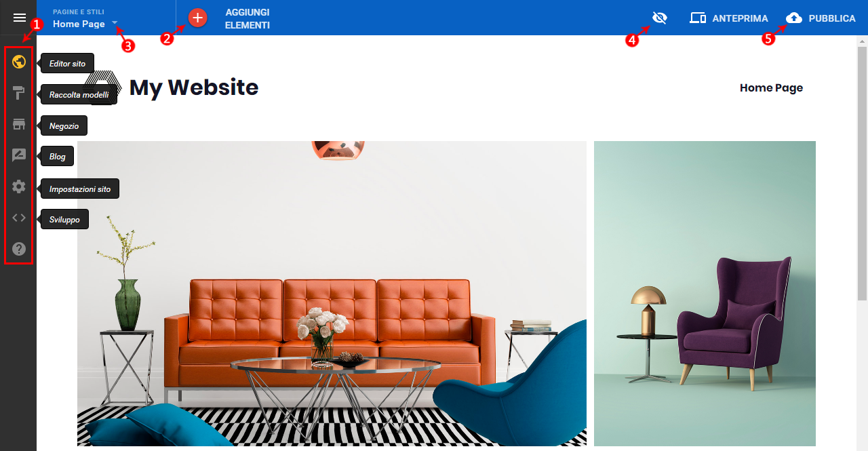Click the Aggiungi Elementi label
Screen dimensions: 868x451
point(248,19)
